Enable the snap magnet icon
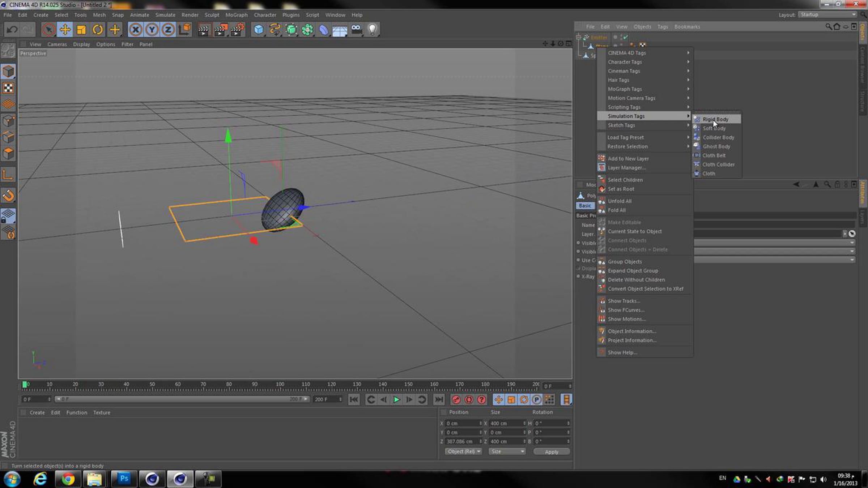Screen dimensions: 868x488 (x=8, y=196)
